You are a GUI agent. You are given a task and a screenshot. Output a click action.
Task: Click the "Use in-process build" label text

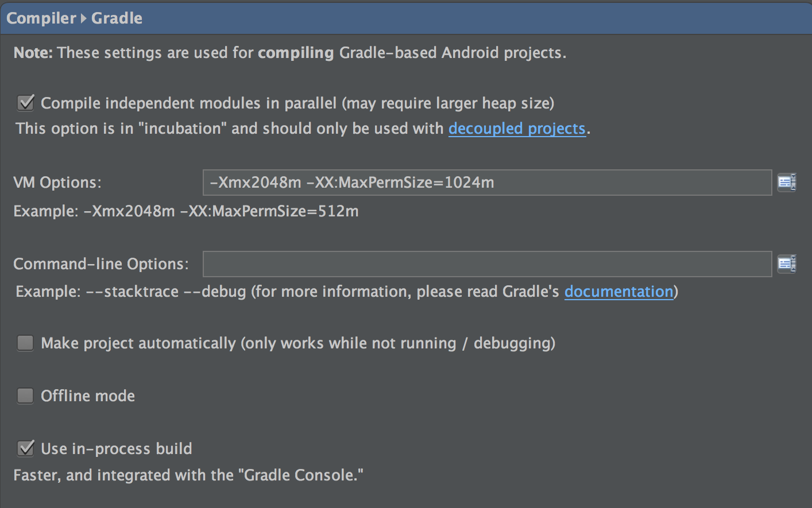coord(116,449)
